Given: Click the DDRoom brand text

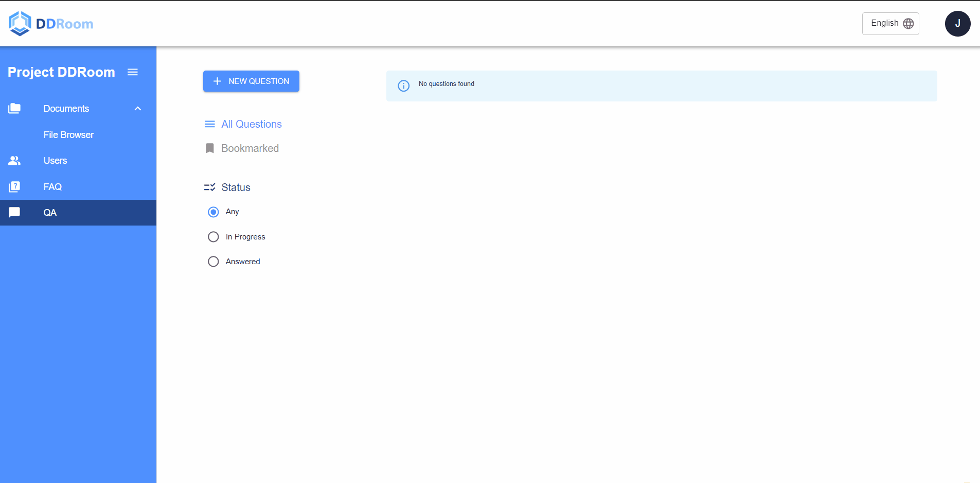Looking at the screenshot, I should tap(65, 24).
